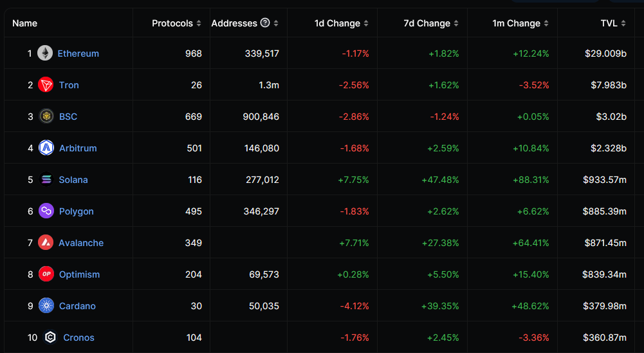Viewport: 644px width, 353px height.
Task: Click the Solana chain logo icon
Action: click(46, 179)
